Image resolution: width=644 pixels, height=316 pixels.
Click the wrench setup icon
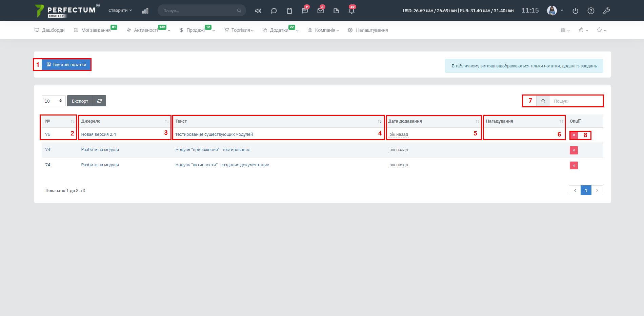click(606, 11)
